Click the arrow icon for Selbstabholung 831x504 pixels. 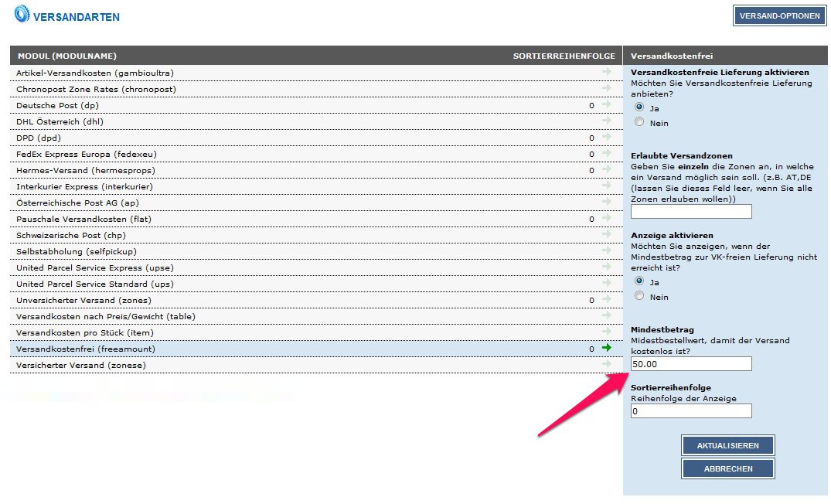(x=607, y=250)
